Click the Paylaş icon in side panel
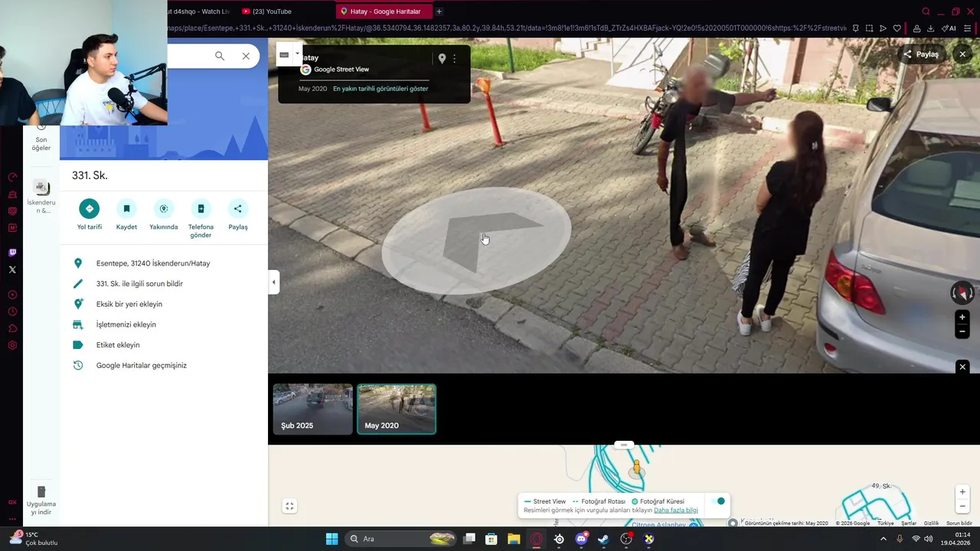 coord(237,208)
